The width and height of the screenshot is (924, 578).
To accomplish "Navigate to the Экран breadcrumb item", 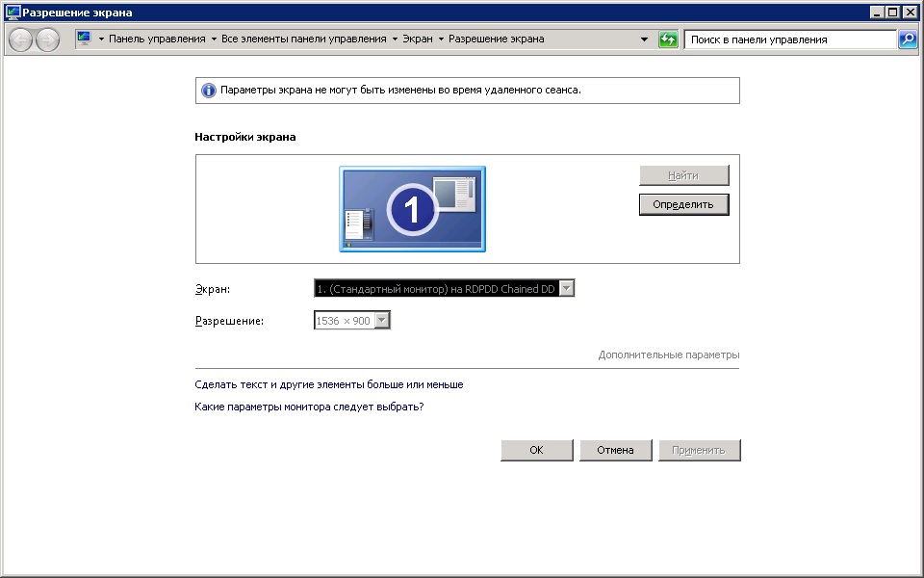I will click(x=417, y=39).
